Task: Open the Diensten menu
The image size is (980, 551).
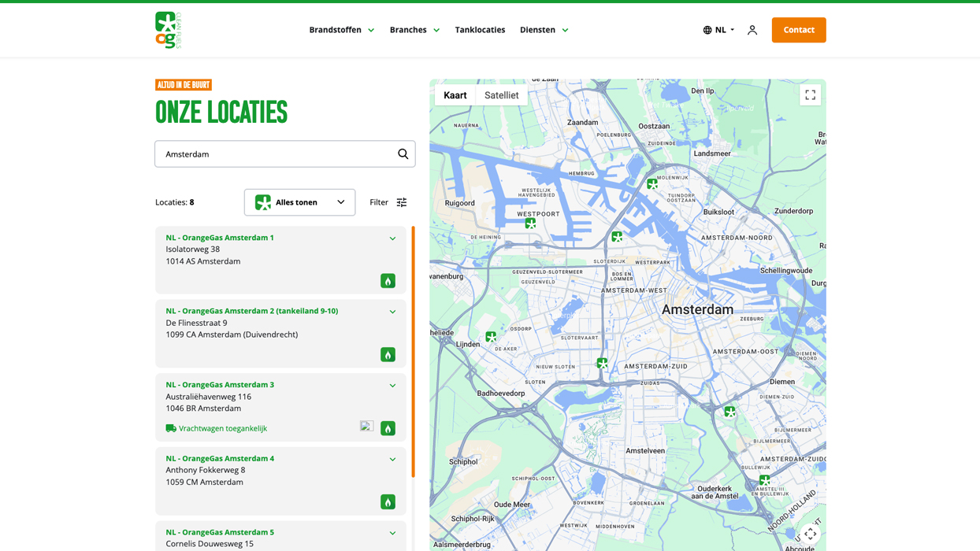Action: [544, 30]
